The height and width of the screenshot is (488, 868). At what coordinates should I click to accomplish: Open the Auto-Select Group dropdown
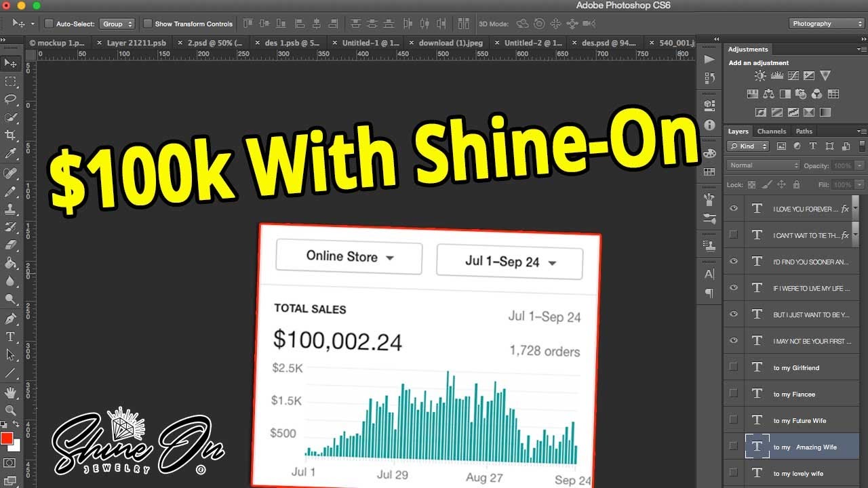117,24
